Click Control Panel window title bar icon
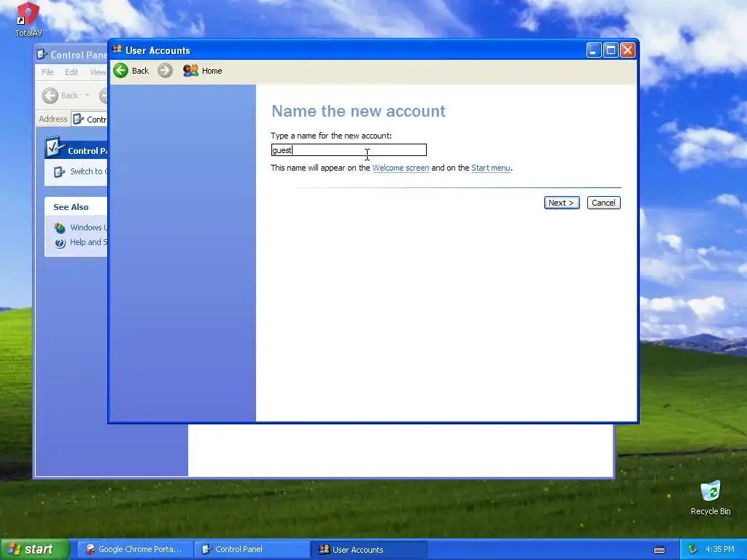Screen dimensions: 747x560 [42, 54]
